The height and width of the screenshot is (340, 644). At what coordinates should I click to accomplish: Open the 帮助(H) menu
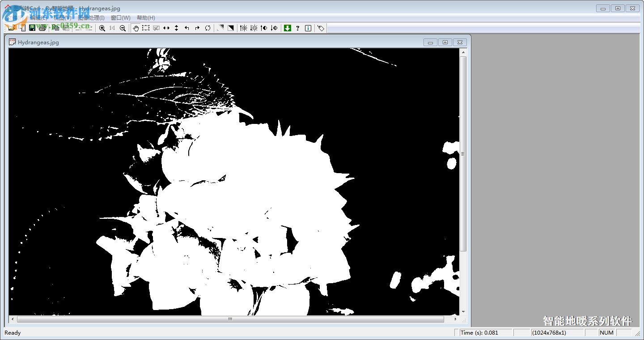[x=146, y=18]
